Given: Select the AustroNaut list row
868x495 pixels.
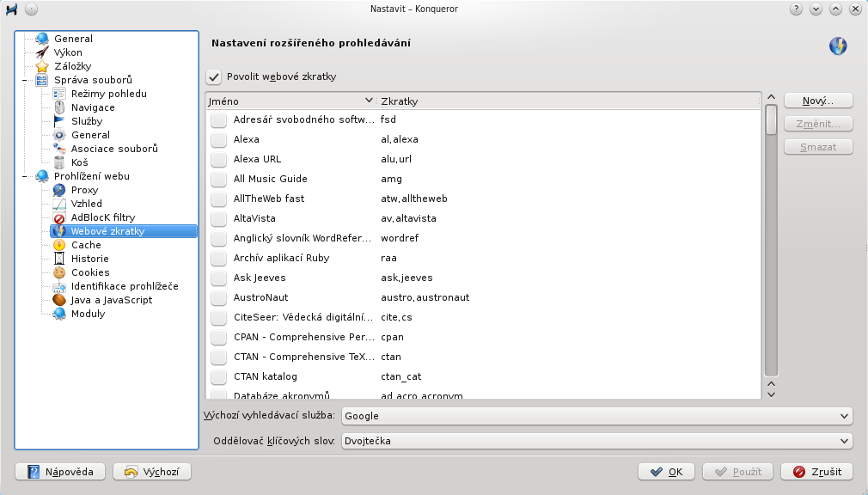Looking at the screenshot, I should click(x=483, y=298).
